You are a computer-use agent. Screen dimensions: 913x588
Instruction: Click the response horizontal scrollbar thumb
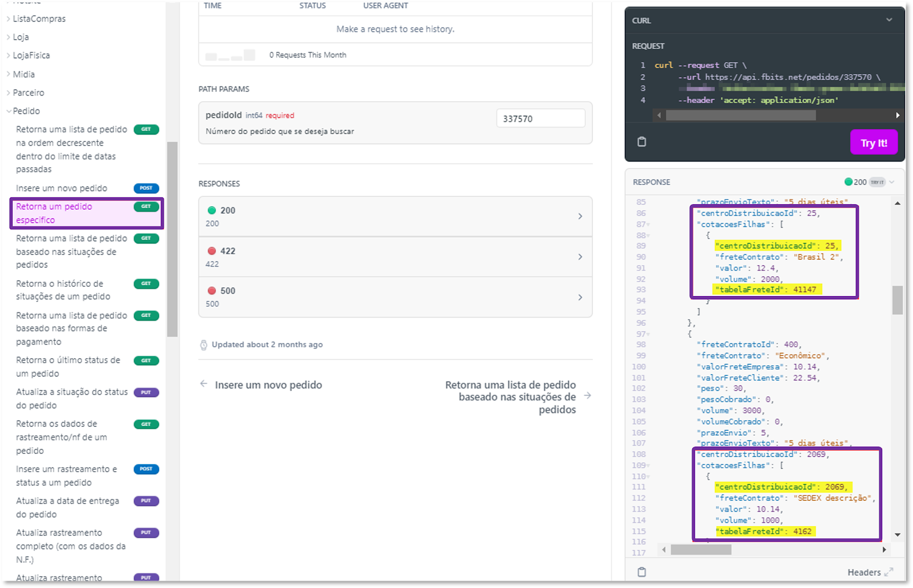tap(701, 550)
